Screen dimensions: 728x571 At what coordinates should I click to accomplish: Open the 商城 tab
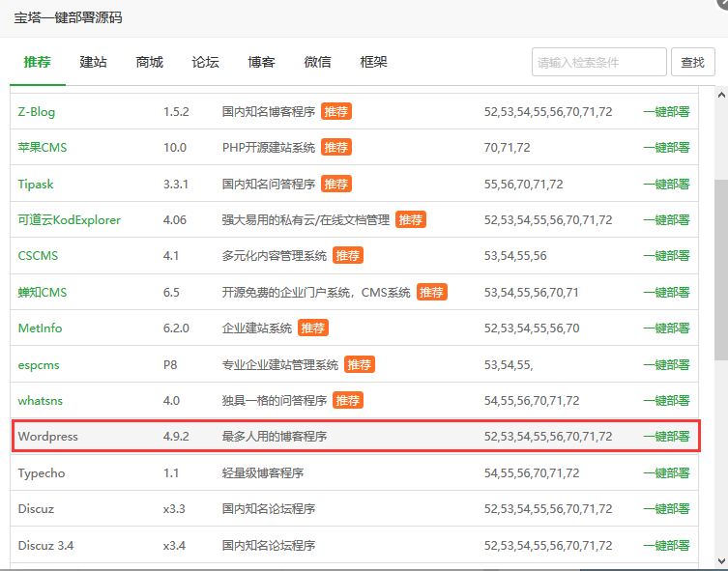(x=150, y=62)
